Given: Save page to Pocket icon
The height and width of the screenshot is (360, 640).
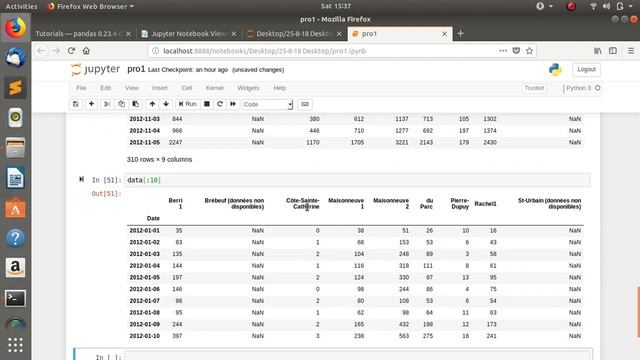Looking at the screenshot, I should 516,51.
